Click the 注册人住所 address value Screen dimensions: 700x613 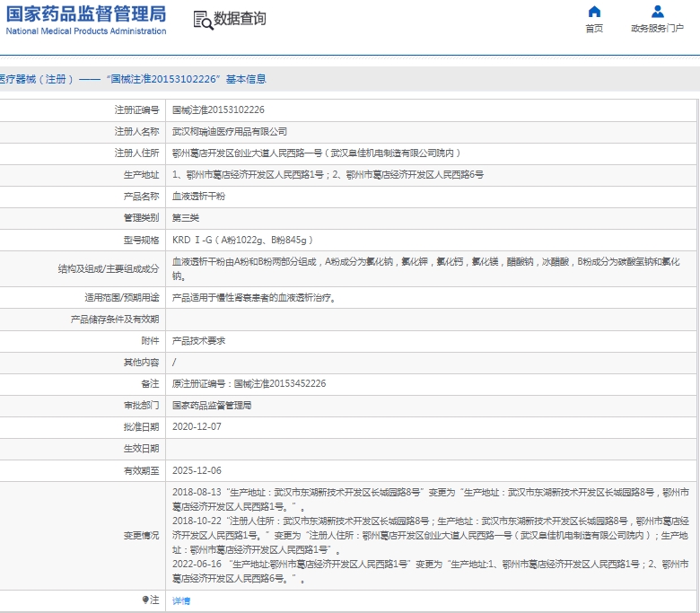click(x=317, y=153)
